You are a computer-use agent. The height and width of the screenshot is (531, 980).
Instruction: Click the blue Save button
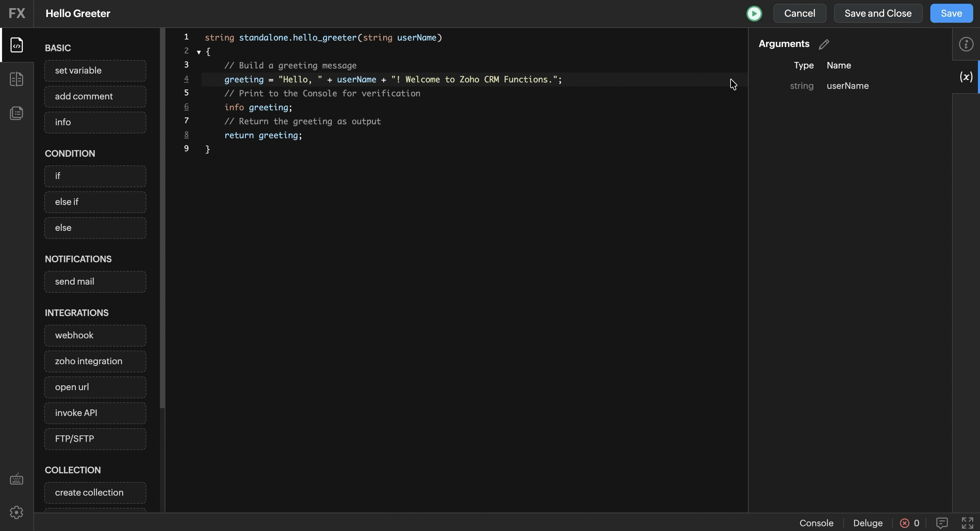951,13
